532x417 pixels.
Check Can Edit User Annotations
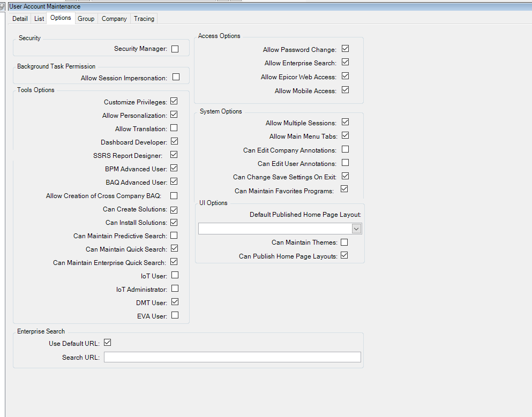pyautogui.click(x=346, y=163)
